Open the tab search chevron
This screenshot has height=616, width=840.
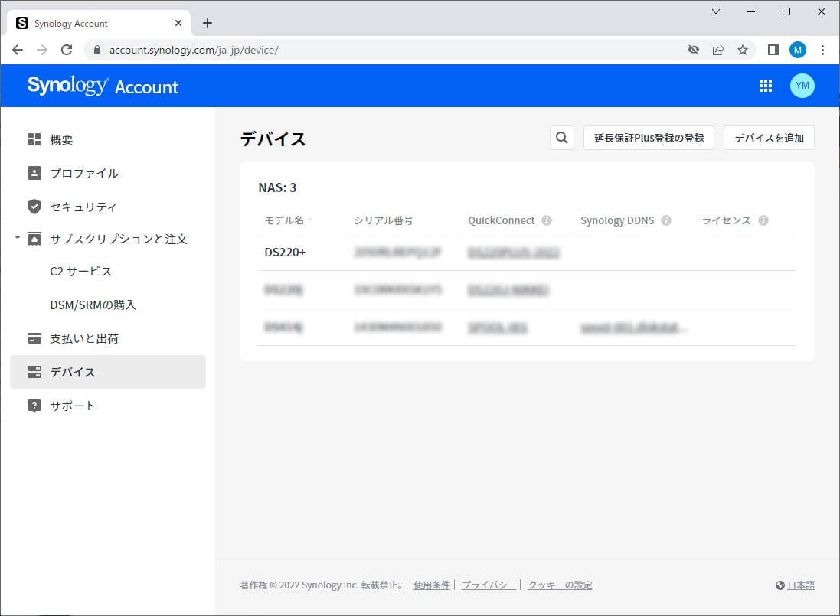point(716,11)
